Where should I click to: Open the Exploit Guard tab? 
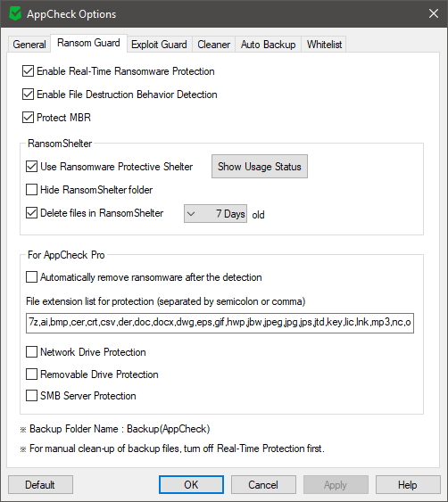(159, 45)
